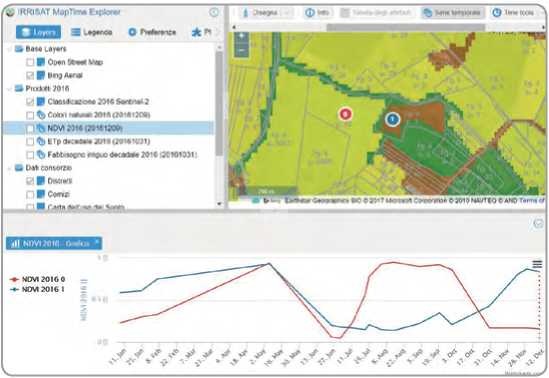Image resolution: width=549 pixels, height=378 pixels.
Task: Select blue marker 1 on the map
Action: (392, 119)
